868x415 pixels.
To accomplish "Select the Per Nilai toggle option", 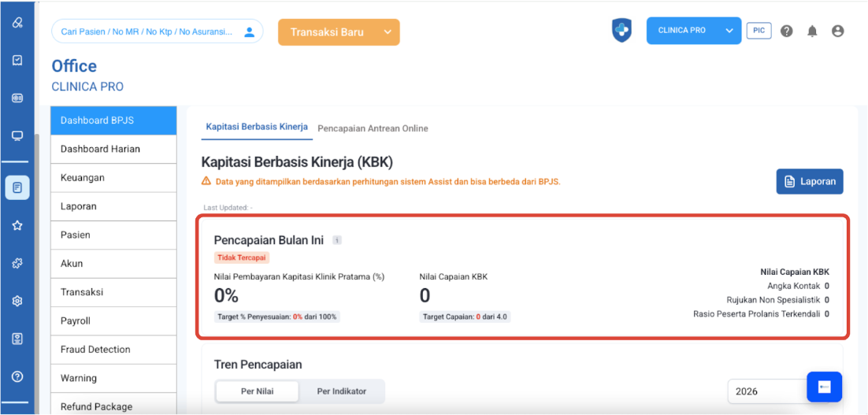I will click(257, 391).
